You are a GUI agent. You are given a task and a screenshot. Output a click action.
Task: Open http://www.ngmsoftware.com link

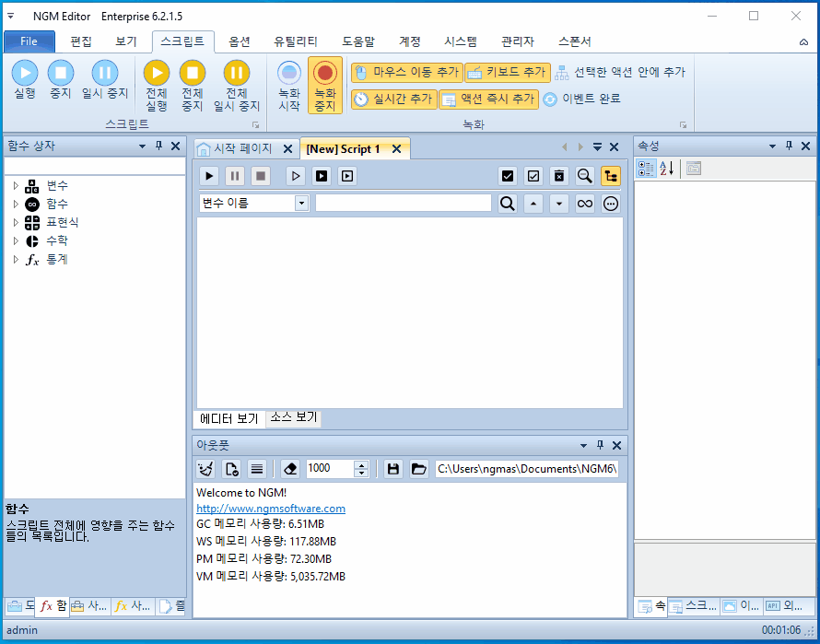click(x=270, y=509)
